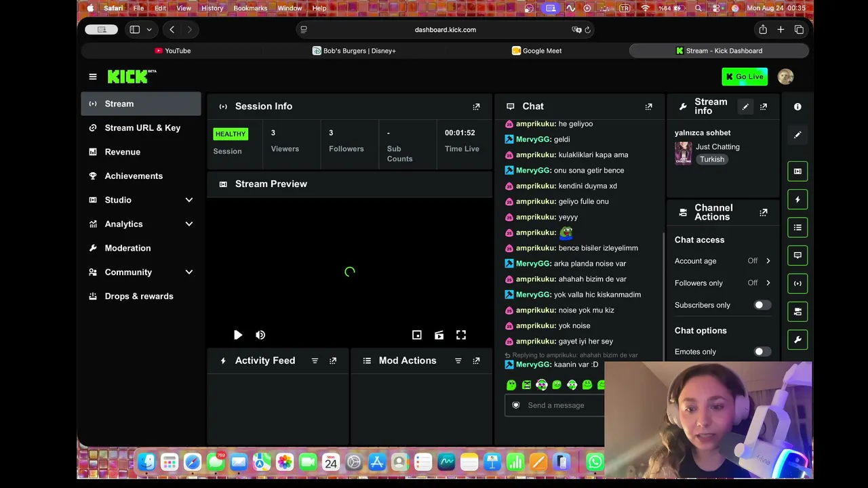This screenshot has height=488, width=868.
Task: Click the dashboard.kick.com address bar
Action: tap(446, 30)
